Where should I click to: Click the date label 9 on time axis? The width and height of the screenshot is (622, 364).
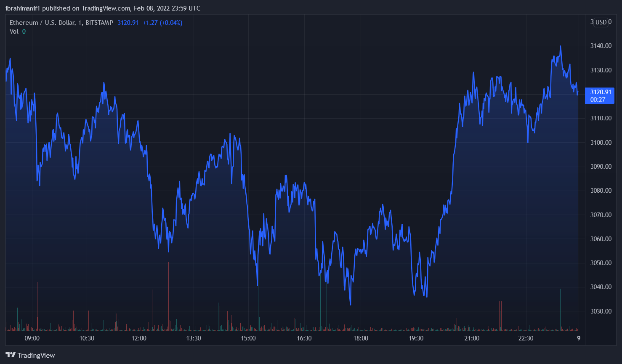pos(579,338)
